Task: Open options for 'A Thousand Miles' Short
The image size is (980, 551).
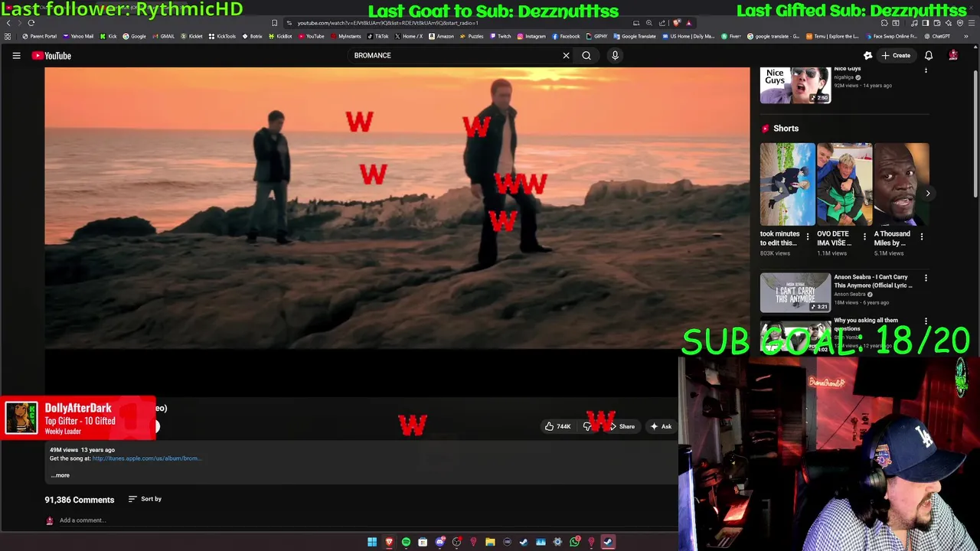Action: (x=921, y=237)
